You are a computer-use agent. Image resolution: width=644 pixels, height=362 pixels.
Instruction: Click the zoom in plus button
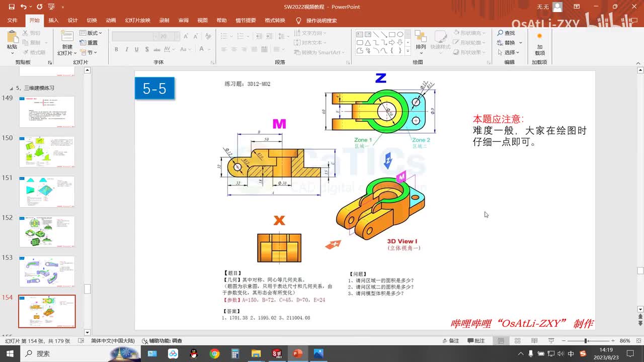pos(613,341)
